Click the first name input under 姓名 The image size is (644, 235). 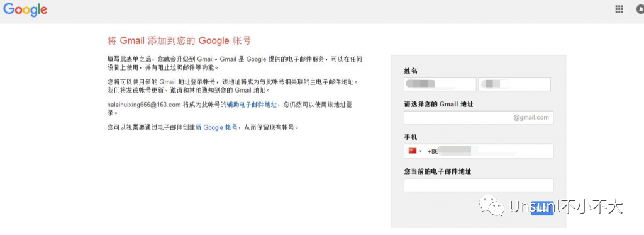440,84
